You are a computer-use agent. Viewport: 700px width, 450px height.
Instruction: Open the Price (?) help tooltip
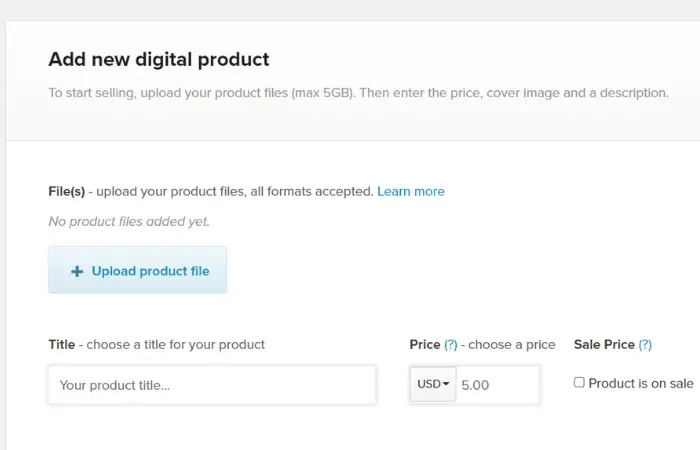pos(450,345)
